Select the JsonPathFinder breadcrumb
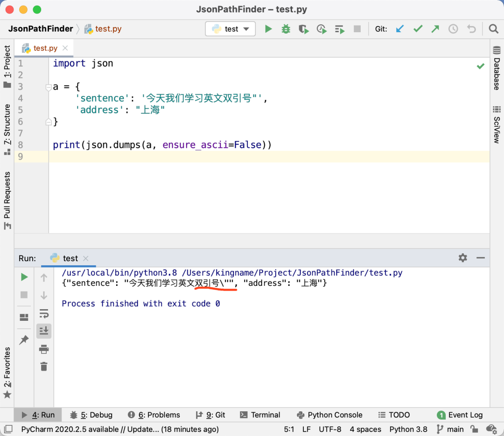 click(x=41, y=29)
